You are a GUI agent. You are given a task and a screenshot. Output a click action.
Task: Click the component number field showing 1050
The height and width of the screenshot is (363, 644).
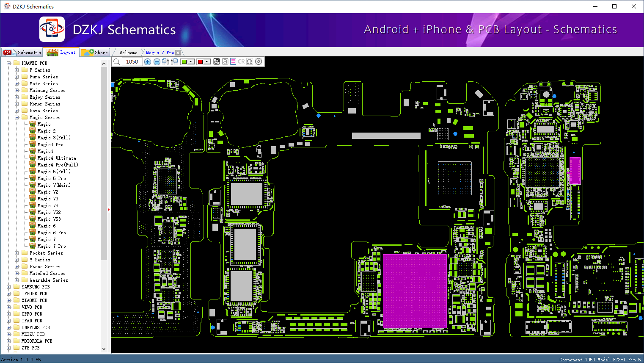coord(132,62)
